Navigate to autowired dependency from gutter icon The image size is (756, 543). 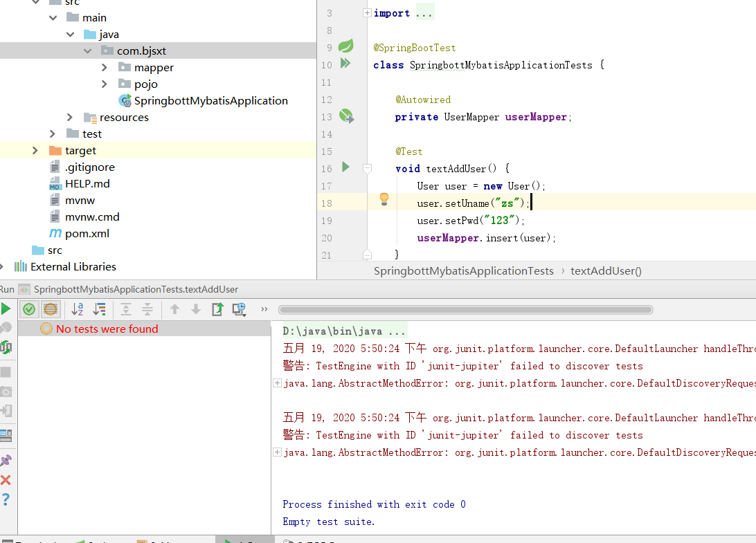coord(346,116)
